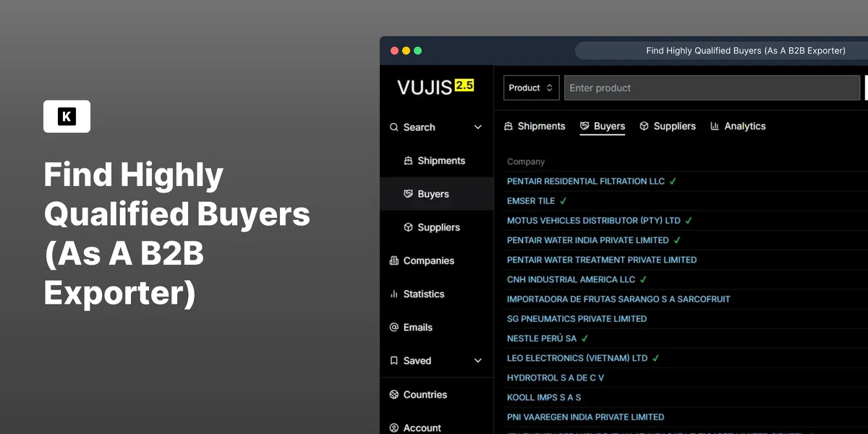This screenshot has width=868, height=434.
Task: Click the browser address bar title
Action: (746, 51)
